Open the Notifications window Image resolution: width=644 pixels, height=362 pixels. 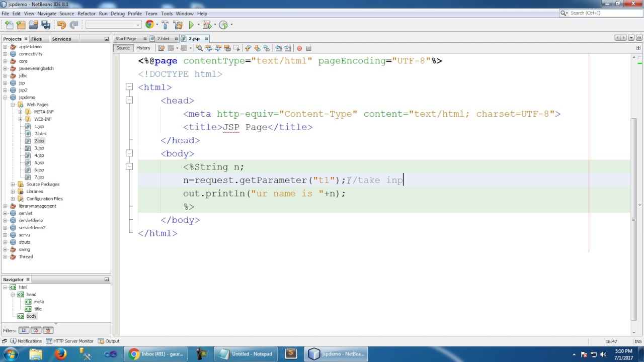25,341
